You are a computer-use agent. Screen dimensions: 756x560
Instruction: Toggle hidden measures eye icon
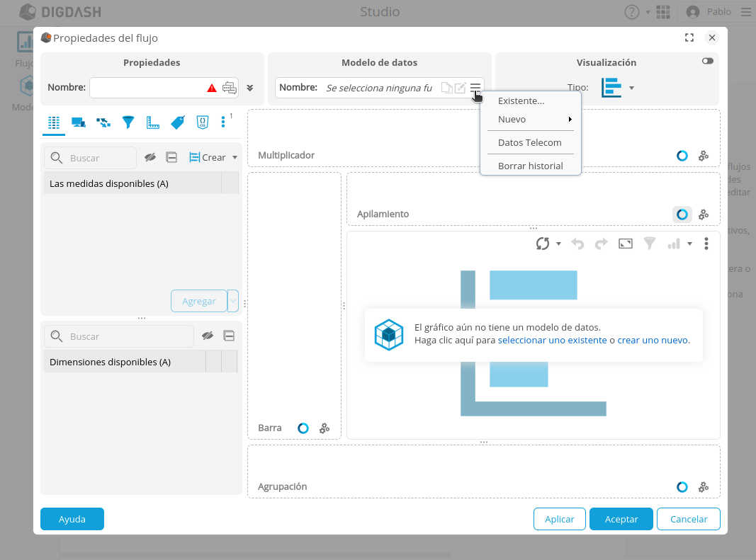pos(149,157)
